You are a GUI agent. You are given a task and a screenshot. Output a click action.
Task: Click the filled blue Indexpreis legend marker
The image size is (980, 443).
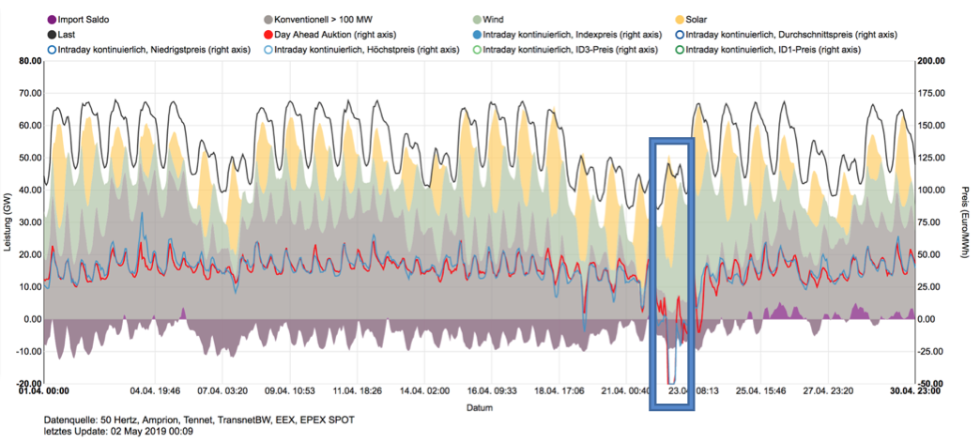point(477,34)
